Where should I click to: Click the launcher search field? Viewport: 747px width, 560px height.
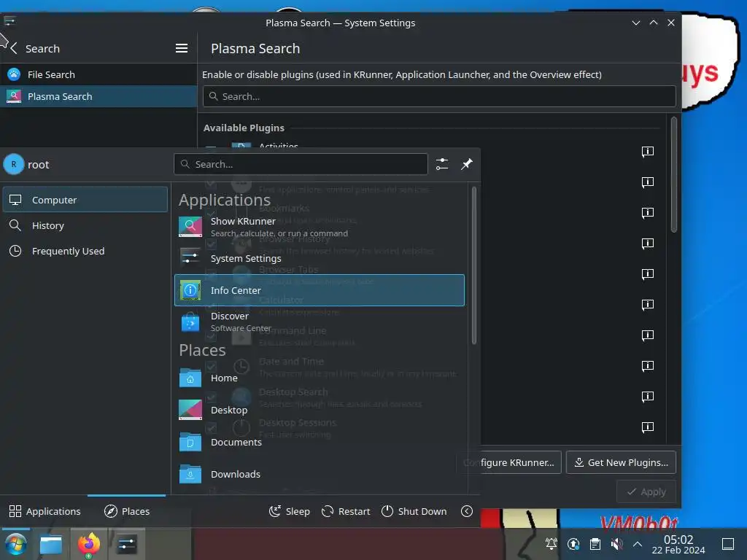pos(301,164)
